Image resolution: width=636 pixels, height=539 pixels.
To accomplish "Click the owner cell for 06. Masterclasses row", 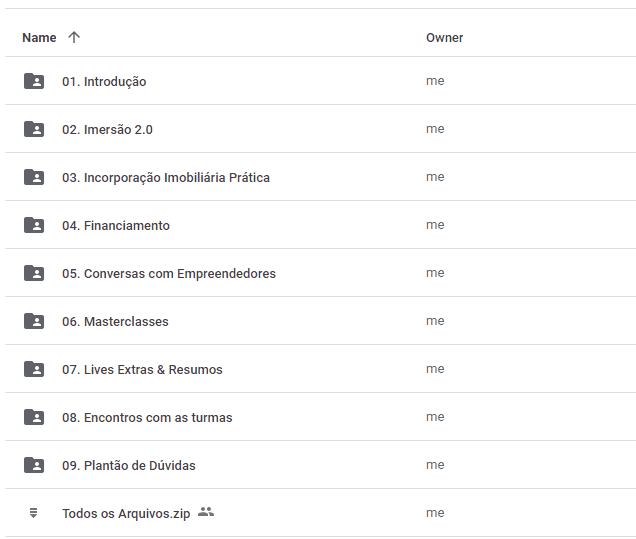I will (x=435, y=321).
